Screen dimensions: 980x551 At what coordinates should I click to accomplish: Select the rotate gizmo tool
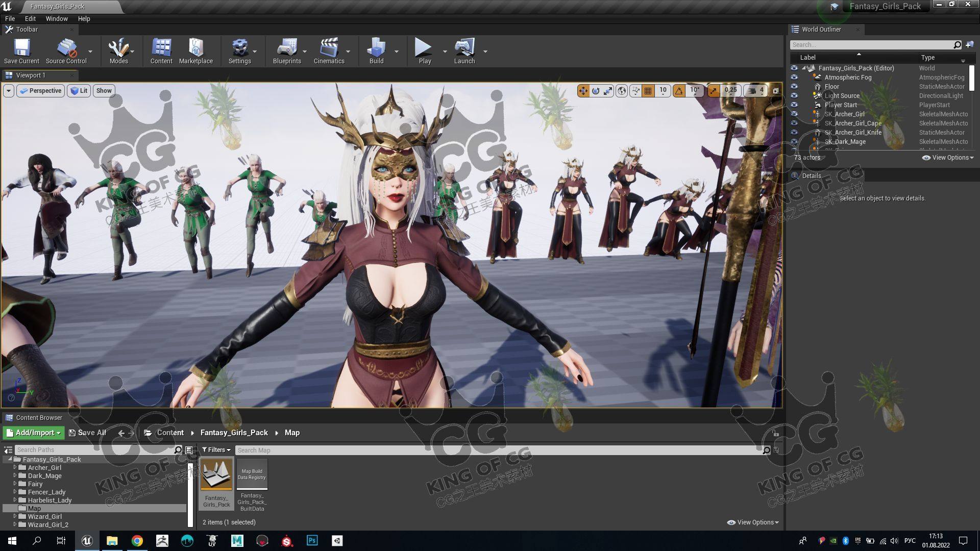tap(596, 91)
